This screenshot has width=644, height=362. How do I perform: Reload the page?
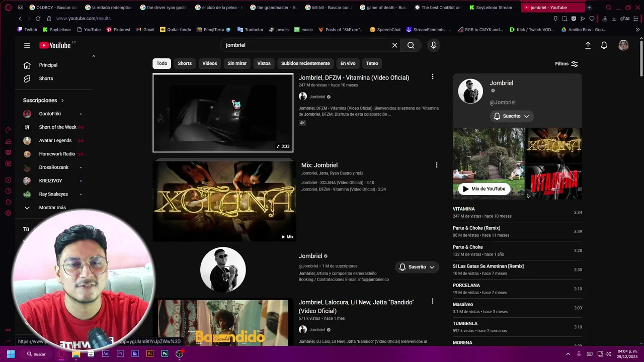point(38,19)
